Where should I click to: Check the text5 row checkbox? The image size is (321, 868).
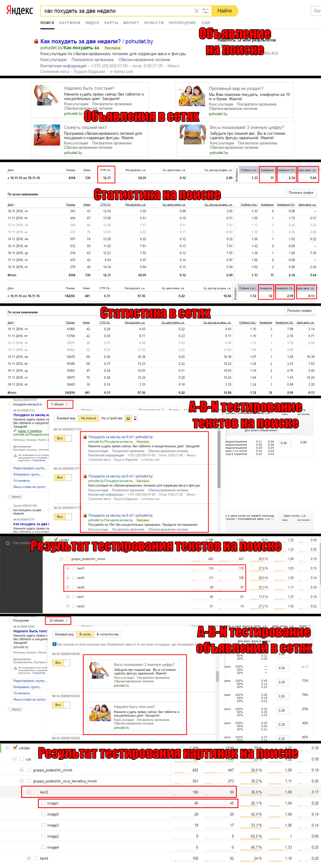click(74, 577)
